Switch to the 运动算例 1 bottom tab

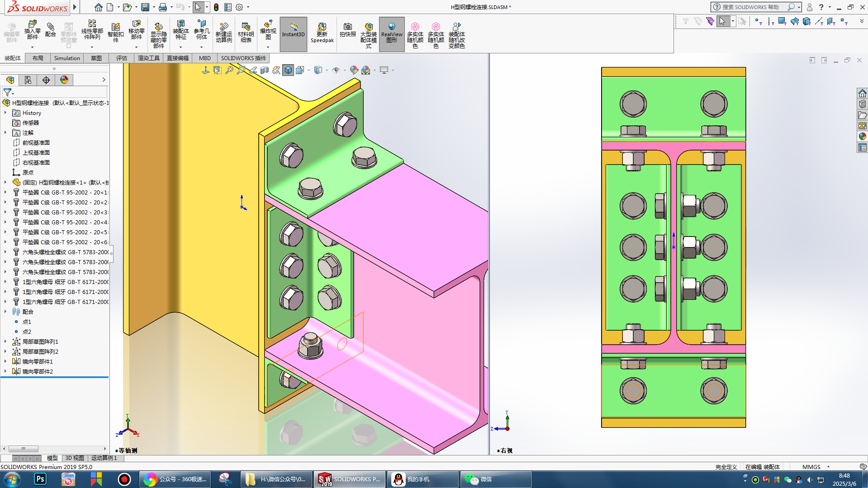tap(104, 458)
